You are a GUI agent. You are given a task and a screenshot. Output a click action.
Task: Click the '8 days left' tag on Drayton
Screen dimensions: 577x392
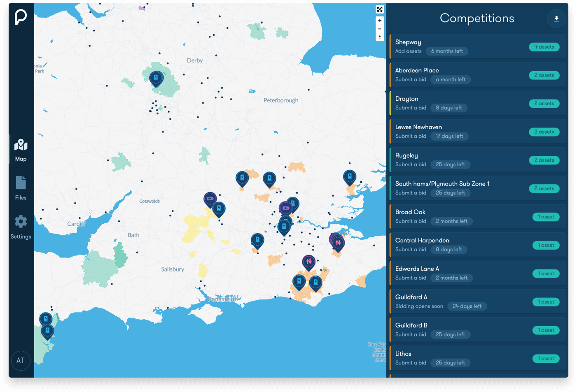(x=449, y=108)
